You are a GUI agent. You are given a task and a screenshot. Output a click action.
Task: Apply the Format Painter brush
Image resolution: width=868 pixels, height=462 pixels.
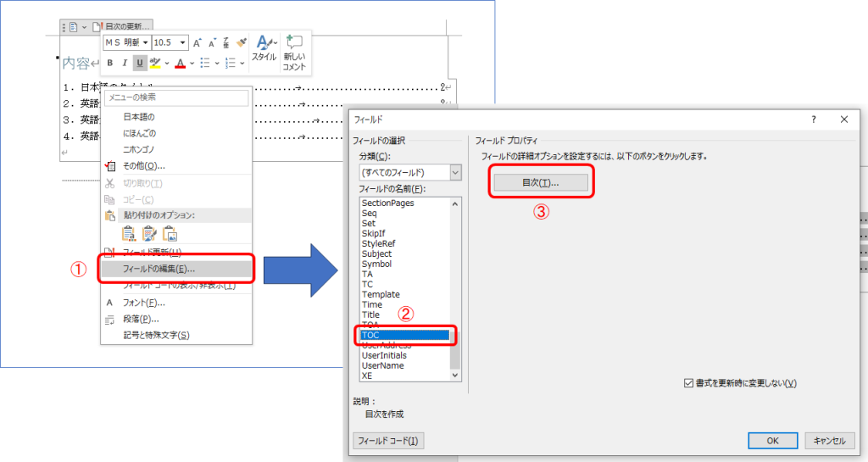coord(241,42)
